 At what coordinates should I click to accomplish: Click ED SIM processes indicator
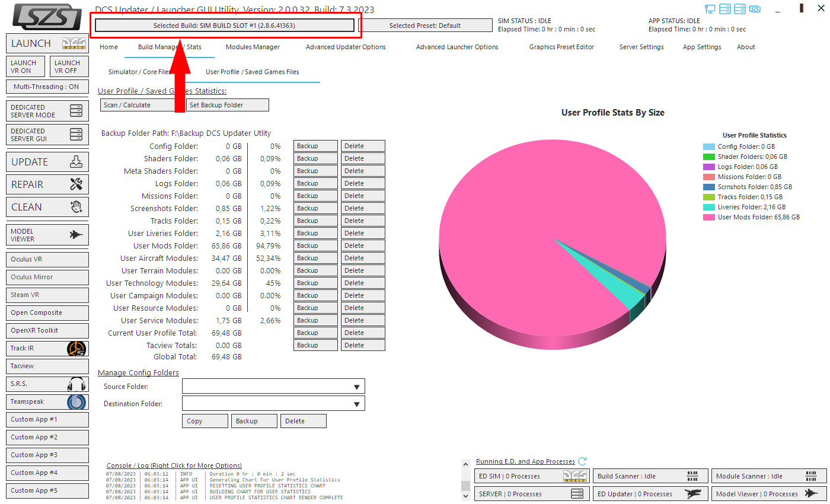[532, 476]
